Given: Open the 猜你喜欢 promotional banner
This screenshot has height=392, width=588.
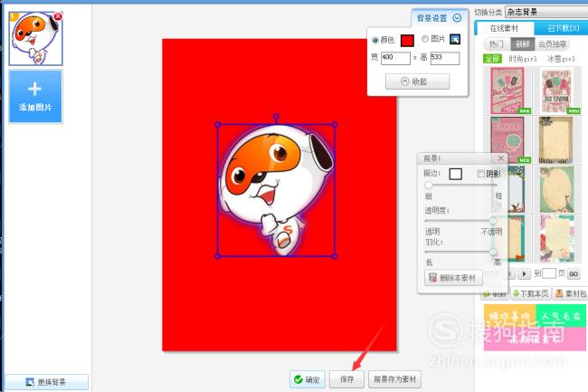Looking at the screenshot, I should click(509, 316).
